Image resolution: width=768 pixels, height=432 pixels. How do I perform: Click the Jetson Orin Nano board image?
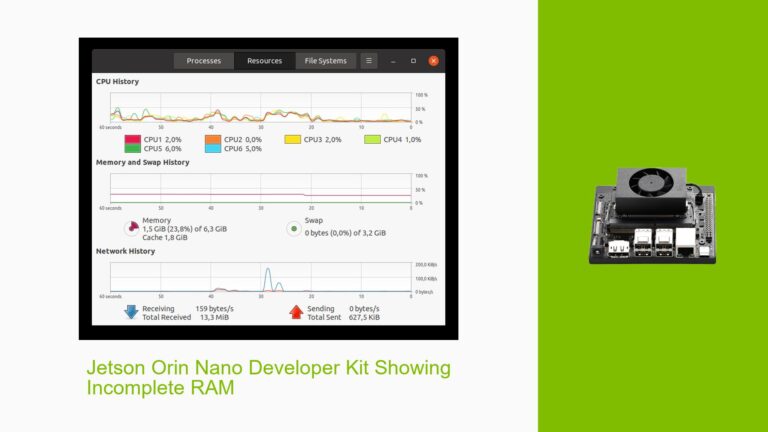(x=652, y=216)
